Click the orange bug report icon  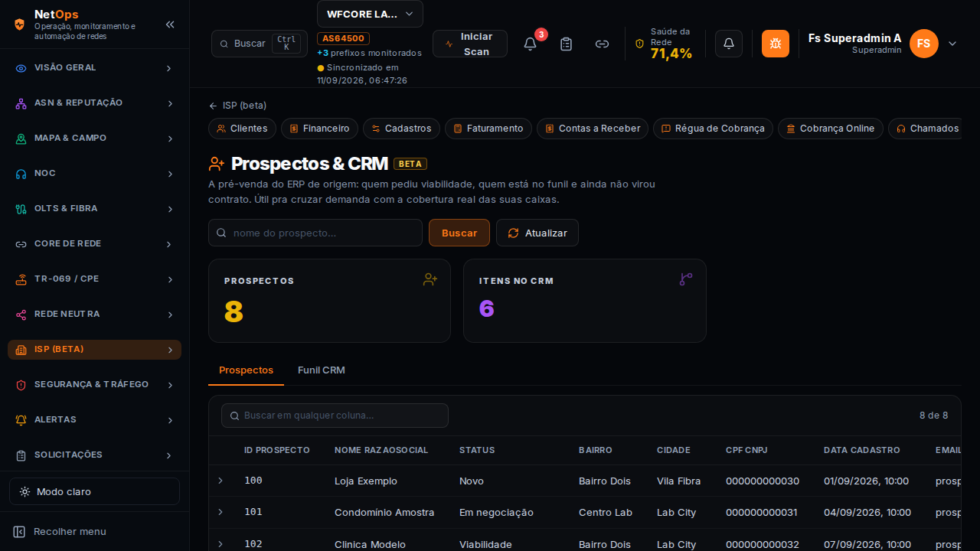click(x=776, y=44)
